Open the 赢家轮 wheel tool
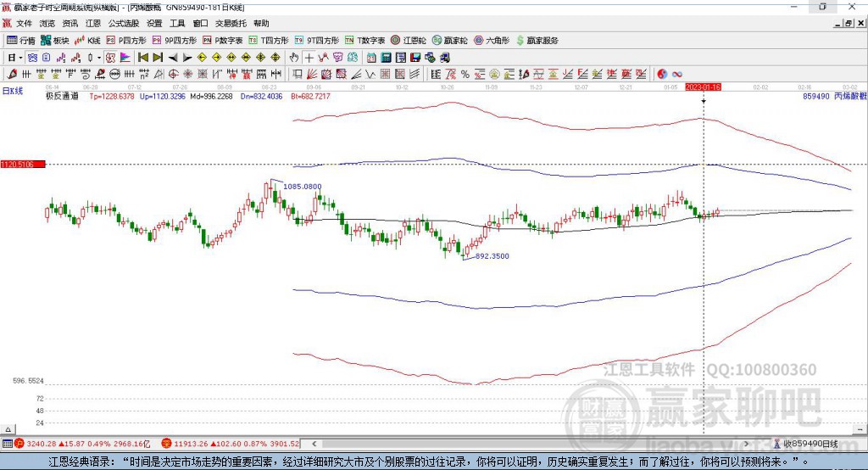Image resolution: width=868 pixels, height=470 pixels. (449, 41)
